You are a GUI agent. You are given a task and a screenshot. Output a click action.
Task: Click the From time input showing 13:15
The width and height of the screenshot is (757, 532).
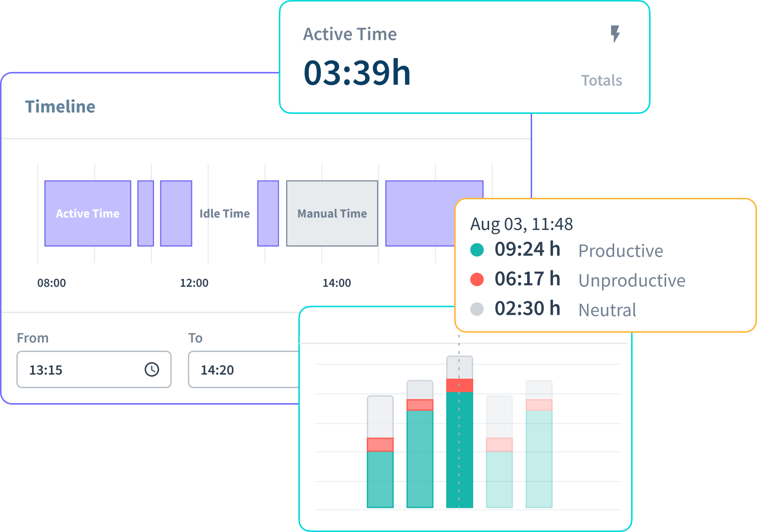[80, 370]
